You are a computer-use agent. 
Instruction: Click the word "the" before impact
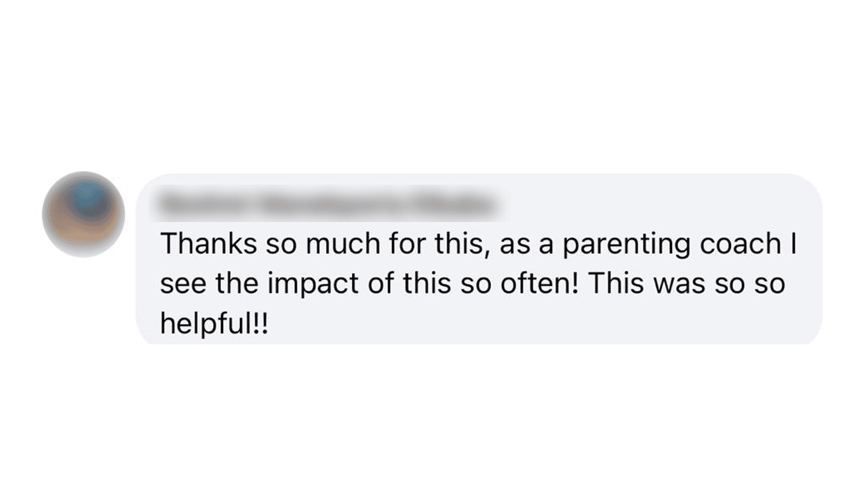237,284
